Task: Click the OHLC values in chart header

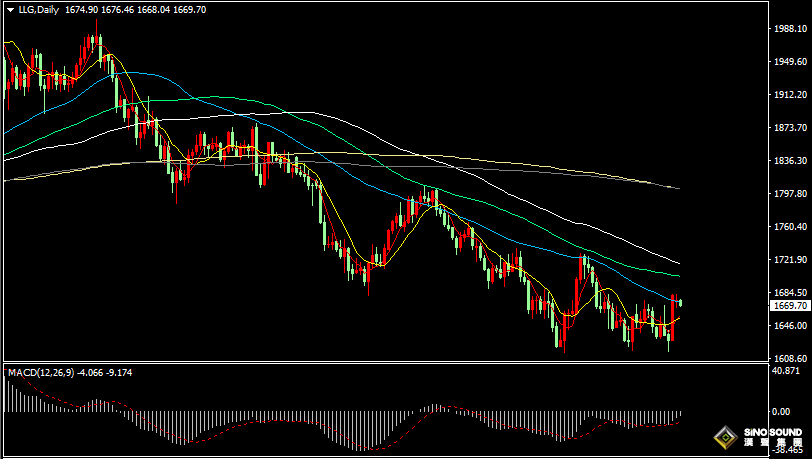Action: [x=136, y=9]
